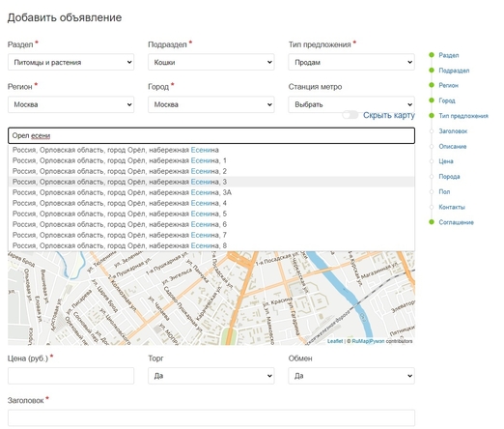Click the Заголовок input field

click(x=211, y=417)
